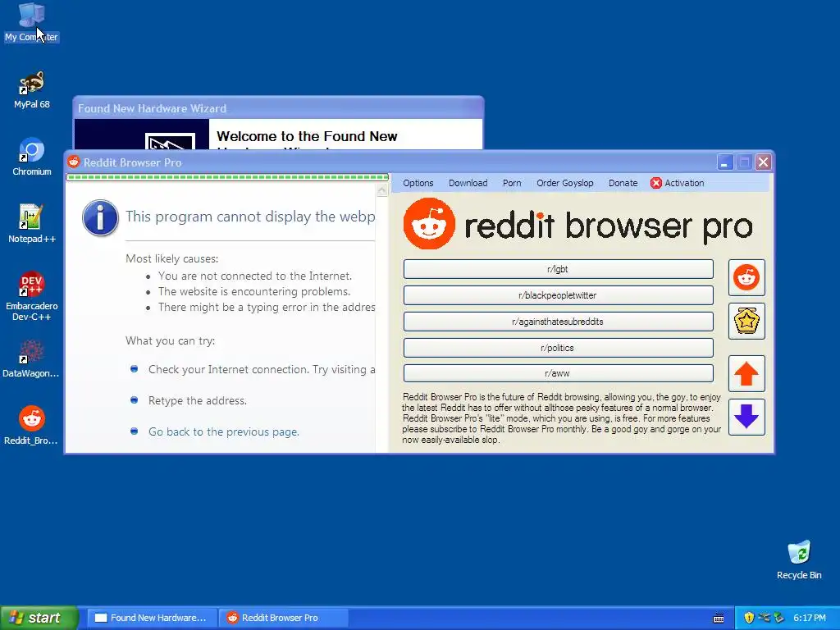Open the r/politics subreddit button
Screen dimensions: 840x630
pos(558,348)
